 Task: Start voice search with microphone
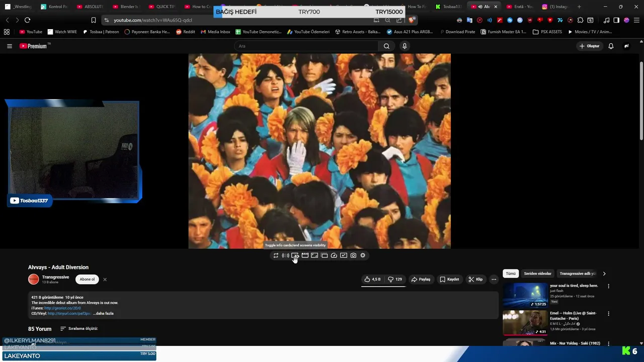405,46
